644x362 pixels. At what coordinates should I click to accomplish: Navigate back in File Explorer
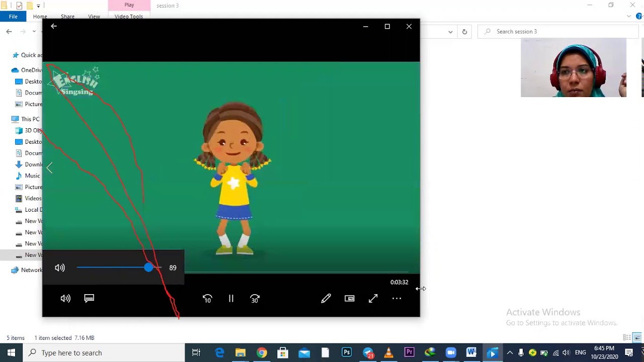pos(9,31)
